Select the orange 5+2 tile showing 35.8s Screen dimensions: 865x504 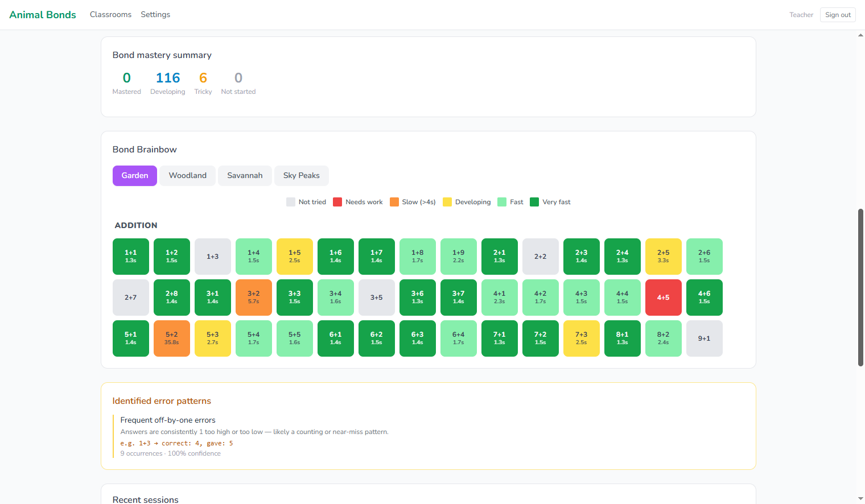[171, 338]
